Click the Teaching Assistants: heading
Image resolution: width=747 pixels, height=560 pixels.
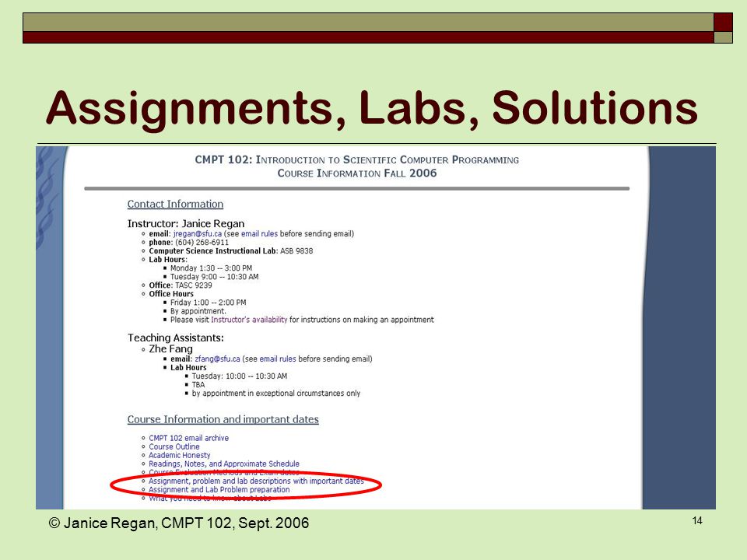[175, 338]
